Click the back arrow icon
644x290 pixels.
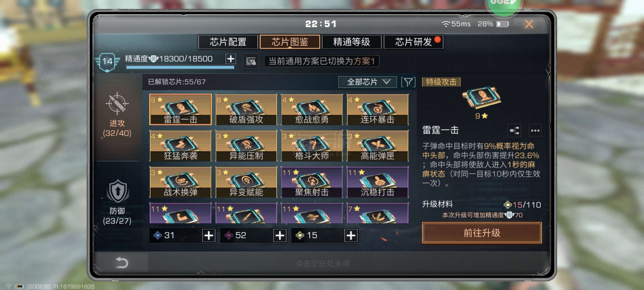122,262
